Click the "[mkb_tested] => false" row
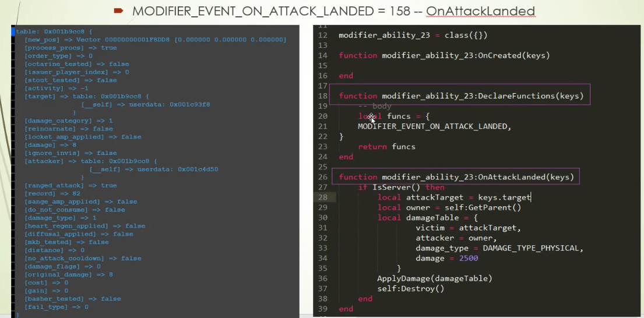Image resolution: width=644 pixels, height=318 pixels. coord(66,242)
